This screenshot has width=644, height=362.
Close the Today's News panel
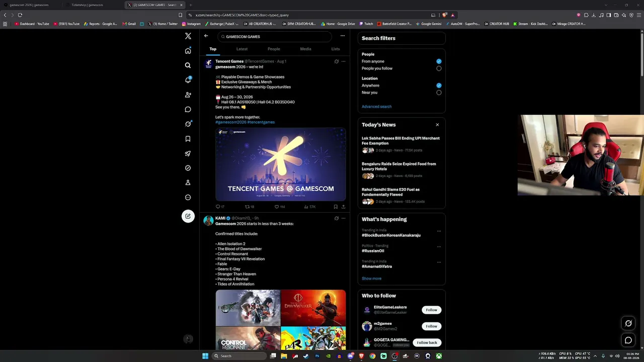coord(437,125)
